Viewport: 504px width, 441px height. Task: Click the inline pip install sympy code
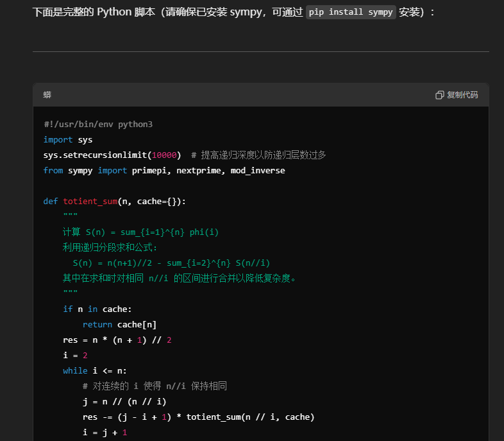(351, 12)
